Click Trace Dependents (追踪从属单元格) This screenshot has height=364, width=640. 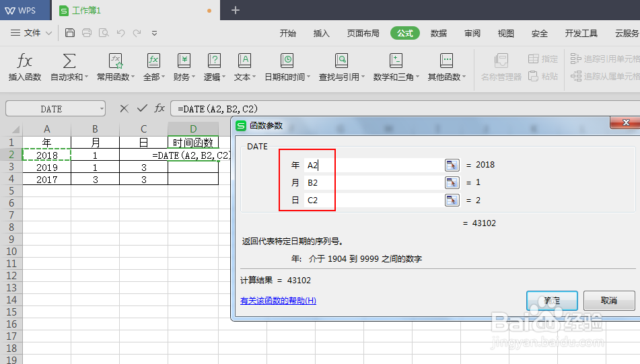(x=605, y=76)
